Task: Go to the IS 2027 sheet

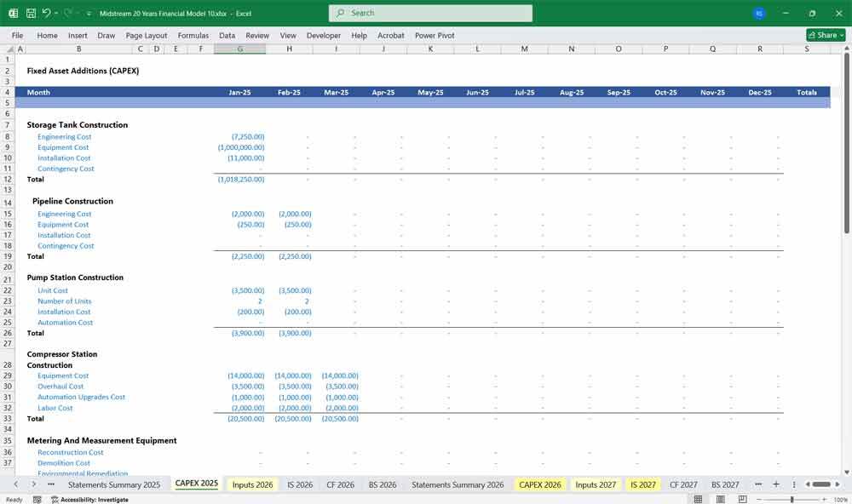Action: click(642, 484)
